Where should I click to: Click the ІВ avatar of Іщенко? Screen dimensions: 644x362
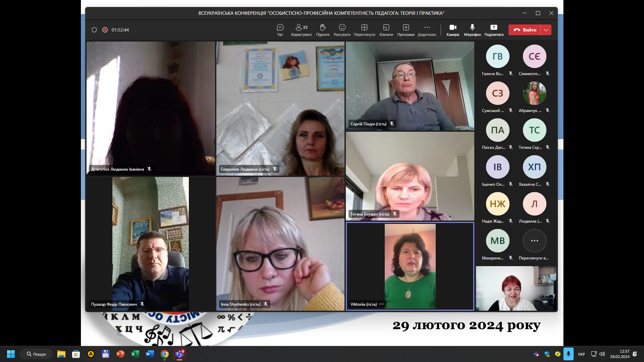tap(497, 167)
